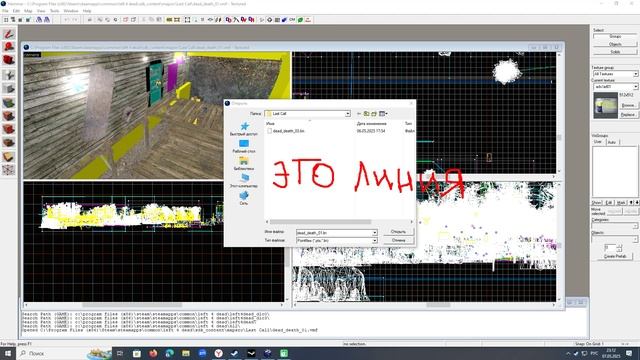Viewport: 640px width, 360px height.
Task: Click the Larger grid toolbar icon
Action: pyautogui.click(x=28, y=20)
